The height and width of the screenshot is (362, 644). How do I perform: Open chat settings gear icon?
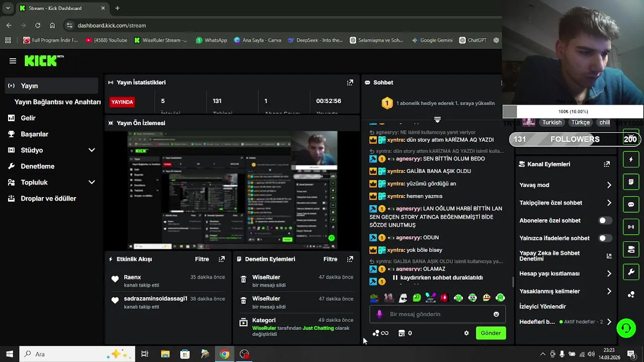click(x=466, y=333)
